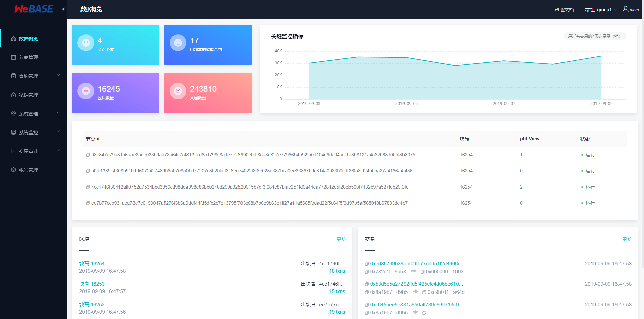The width and height of the screenshot is (644, 319).
Task: Click the 私钥管理 lock icon
Action: pyautogui.click(x=13, y=95)
